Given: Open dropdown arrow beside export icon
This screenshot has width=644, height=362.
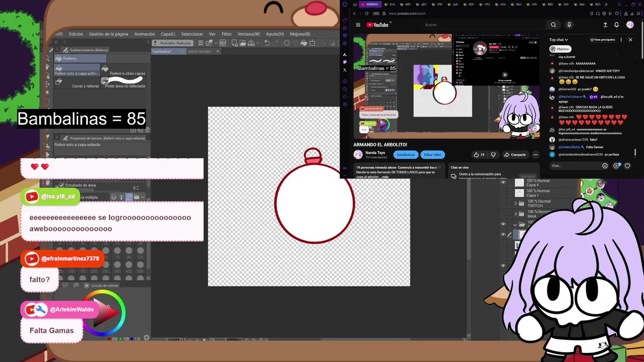Looking at the screenshot, I should coord(258,43).
